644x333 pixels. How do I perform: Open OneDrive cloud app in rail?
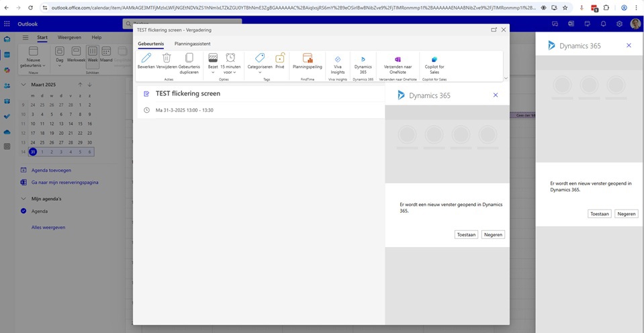(7, 132)
